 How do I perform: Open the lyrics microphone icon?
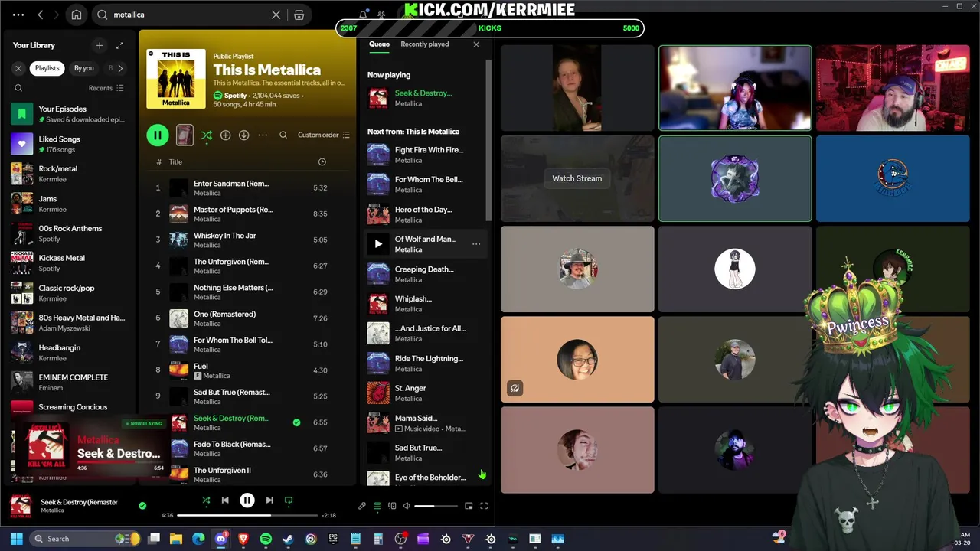[362, 506]
